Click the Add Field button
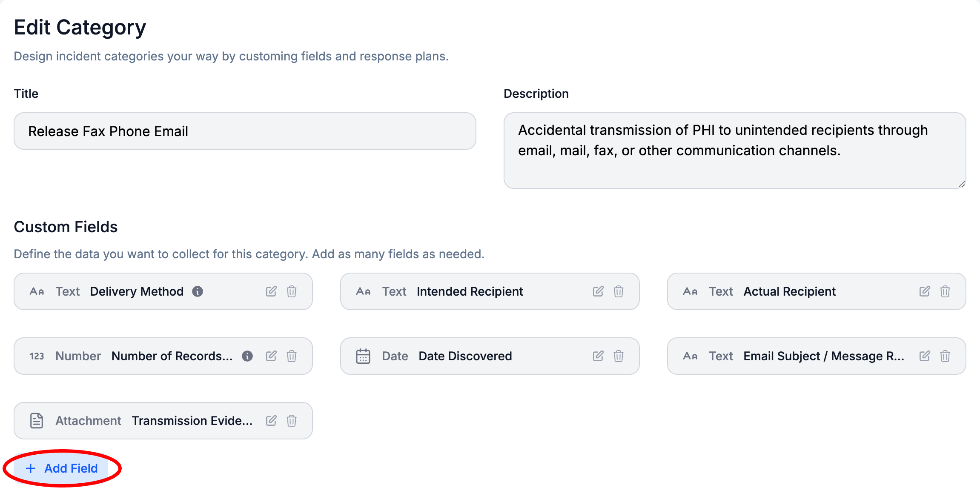The image size is (980, 496). point(62,468)
